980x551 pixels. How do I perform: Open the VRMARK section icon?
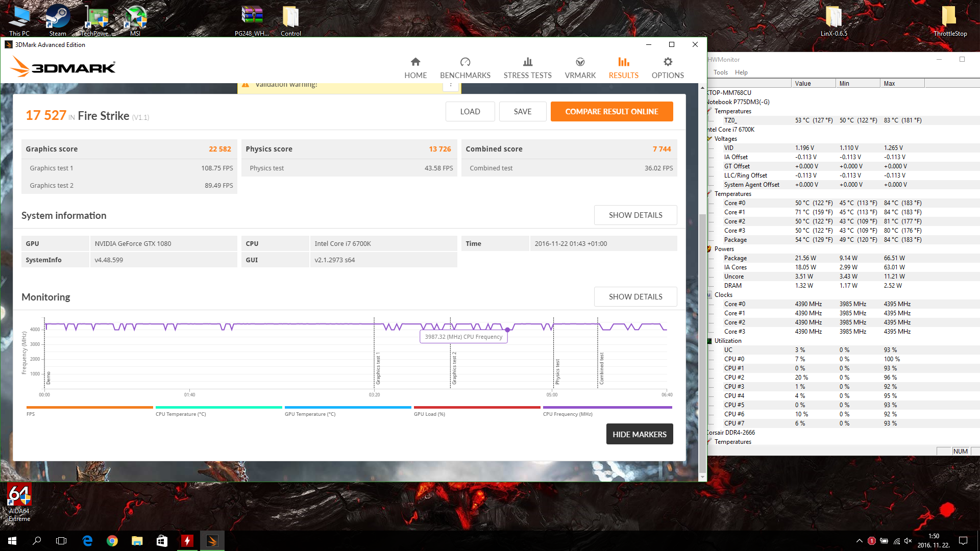[x=580, y=62]
